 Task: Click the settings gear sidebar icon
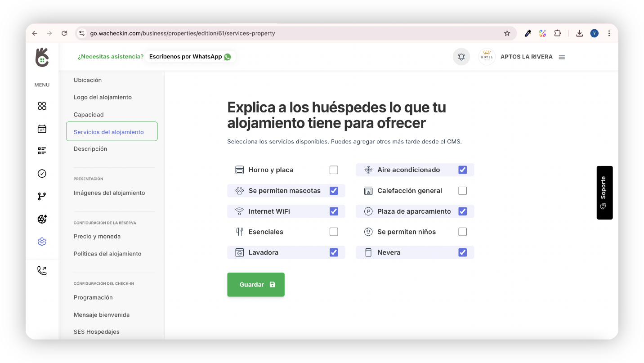(x=42, y=242)
